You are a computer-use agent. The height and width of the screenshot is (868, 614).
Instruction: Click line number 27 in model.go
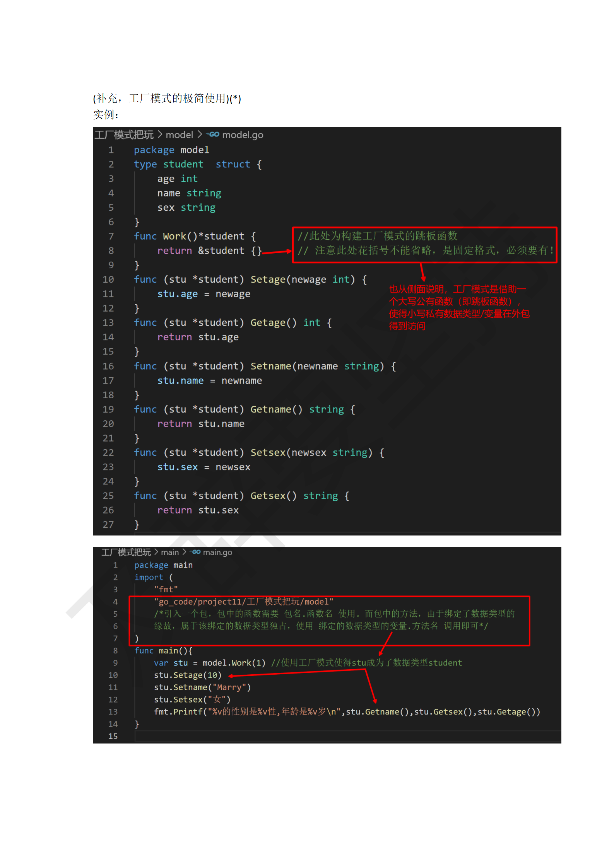(x=108, y=524)
